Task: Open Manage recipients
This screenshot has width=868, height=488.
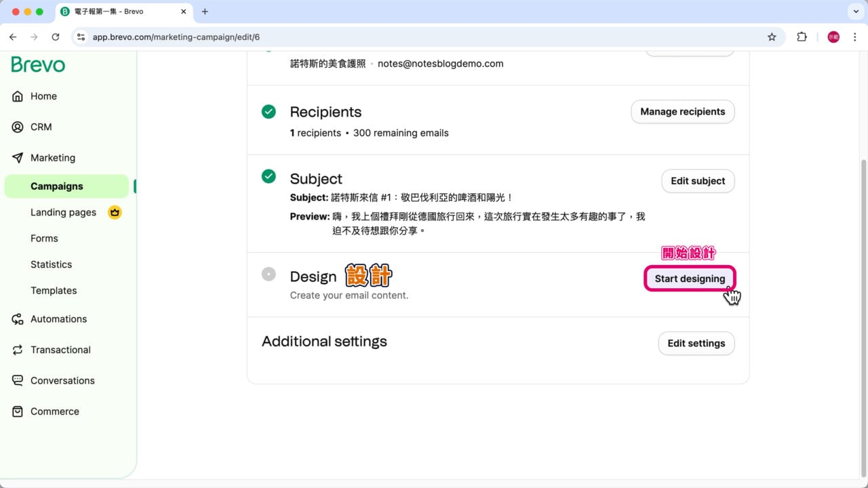Action: 682,111
